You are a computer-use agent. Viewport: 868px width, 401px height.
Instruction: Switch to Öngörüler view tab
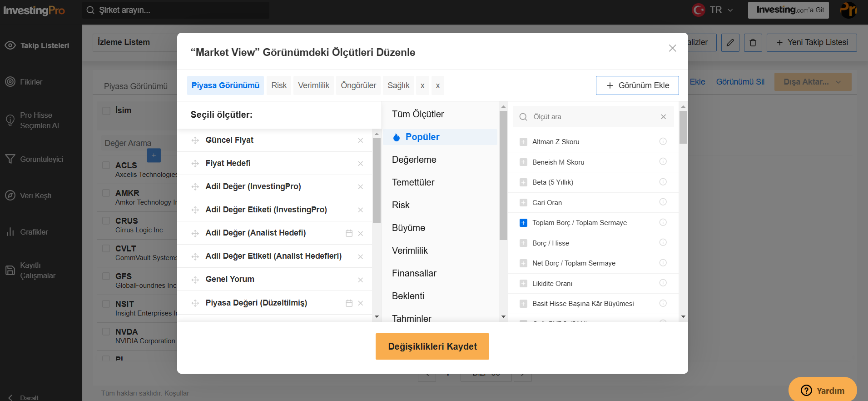point(358,85)
